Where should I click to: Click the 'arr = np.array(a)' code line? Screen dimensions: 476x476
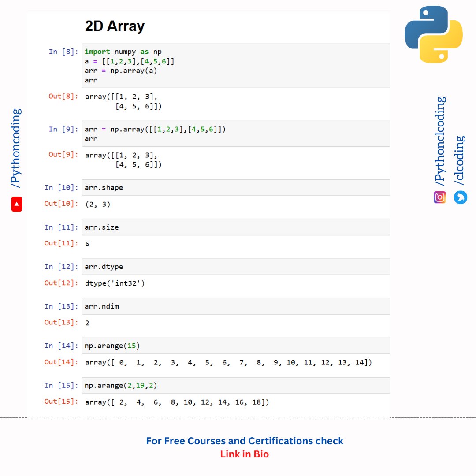coord(121,71)
